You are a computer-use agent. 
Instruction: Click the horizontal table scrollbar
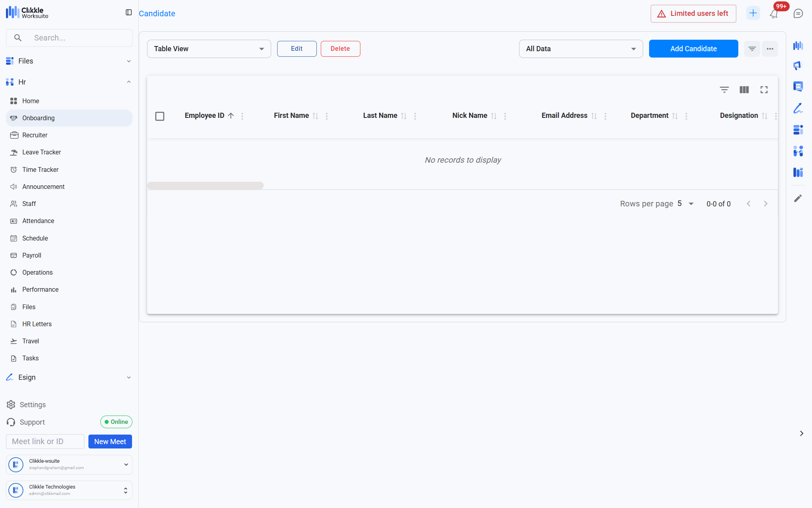tap(205, 185)
